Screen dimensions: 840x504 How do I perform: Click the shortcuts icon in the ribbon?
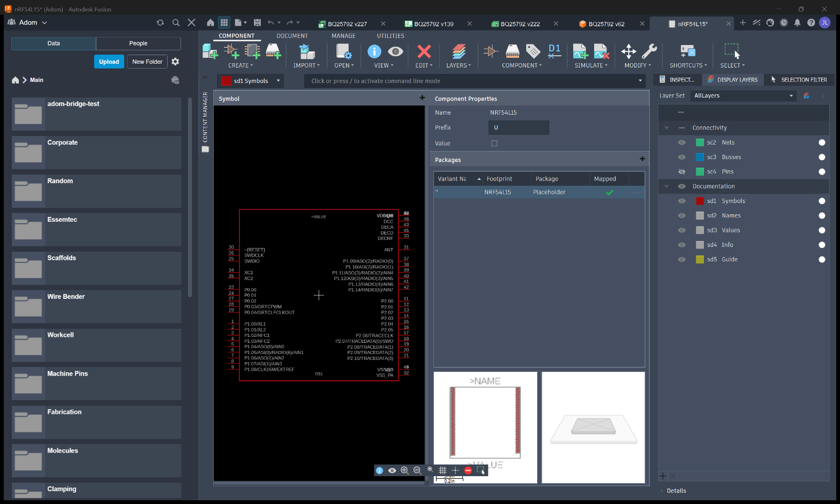[688, 51]
